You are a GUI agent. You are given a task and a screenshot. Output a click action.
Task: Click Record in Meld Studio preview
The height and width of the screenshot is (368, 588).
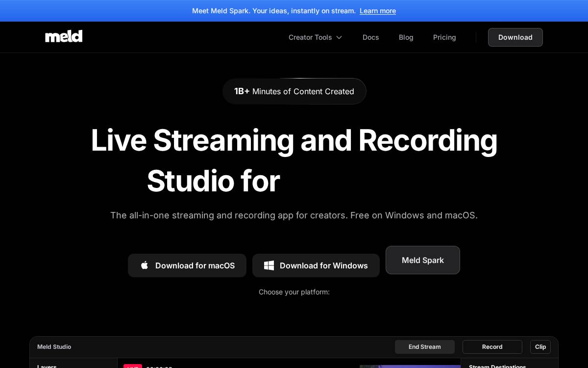(492, 347)
